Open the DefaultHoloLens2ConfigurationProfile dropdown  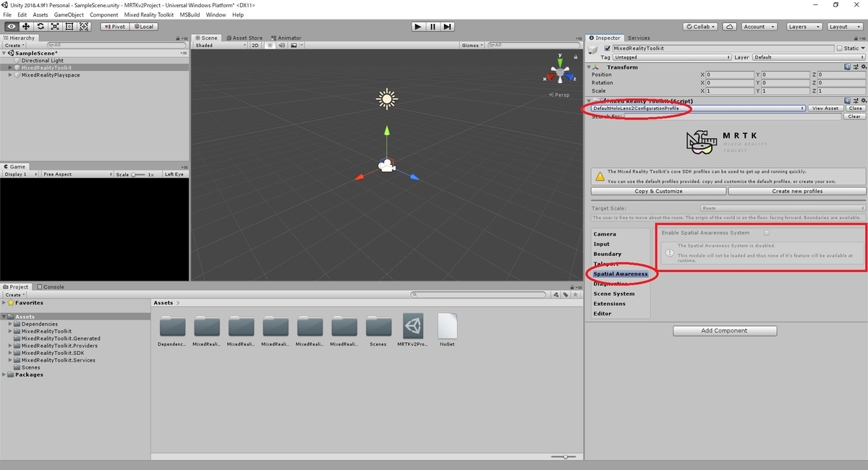698,108
